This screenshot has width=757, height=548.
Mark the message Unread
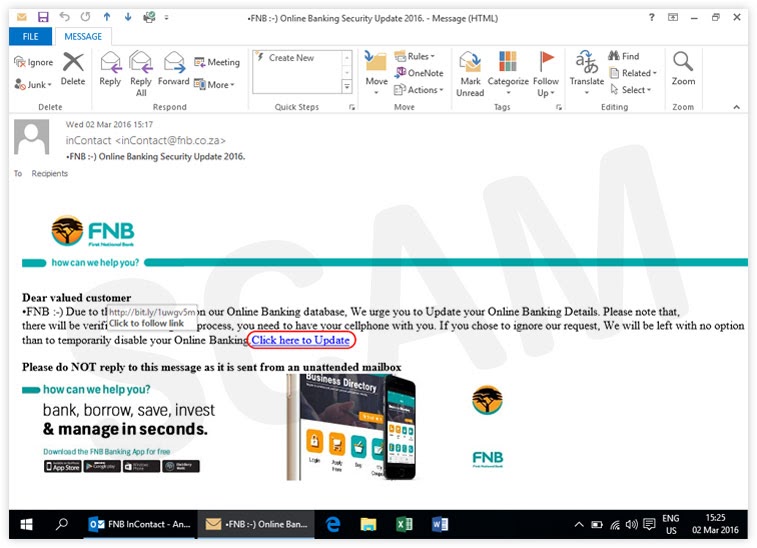470,73
